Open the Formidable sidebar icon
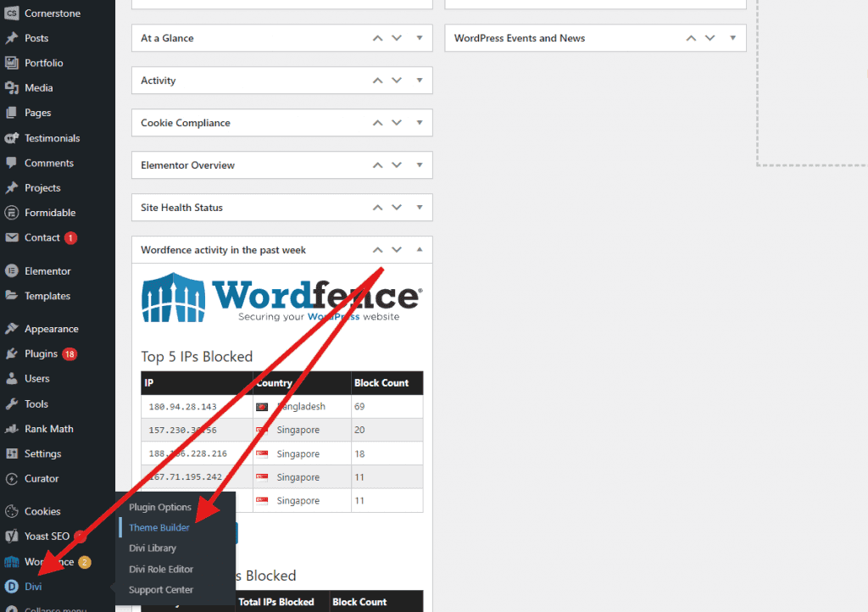The height and width of the screenshot is (612, 868). [x=12, y=212]
